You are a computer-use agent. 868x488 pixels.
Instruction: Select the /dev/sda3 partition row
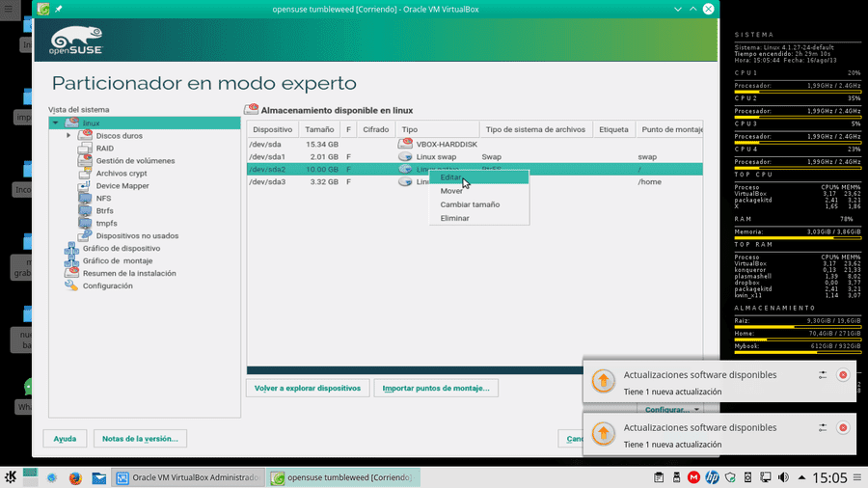[475, 181]
